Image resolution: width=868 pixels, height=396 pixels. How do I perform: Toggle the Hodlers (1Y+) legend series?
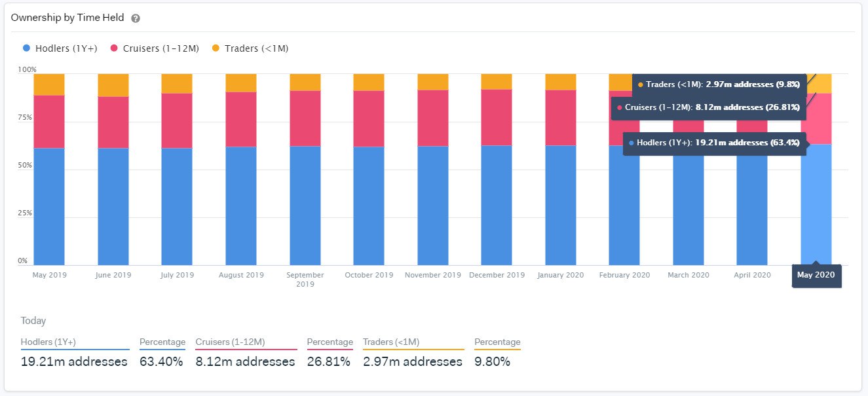tap(60, 48)
